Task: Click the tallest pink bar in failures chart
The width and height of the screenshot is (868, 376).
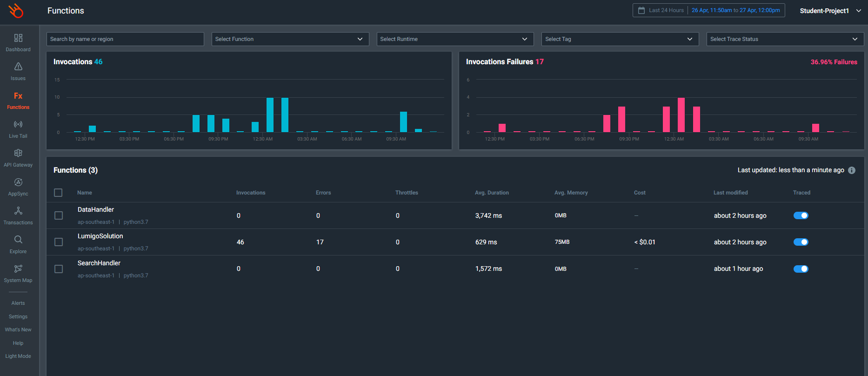Action: pyautogui.click(x=681, y=115)
